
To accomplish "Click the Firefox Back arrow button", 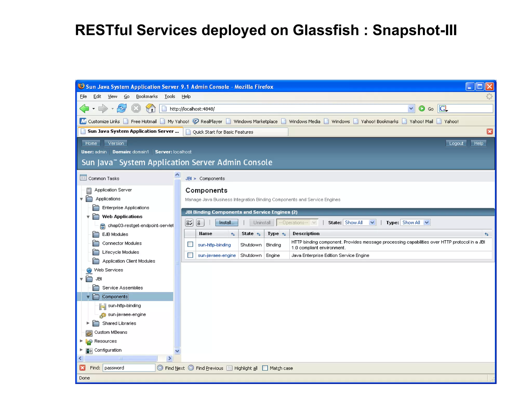I will [84, 109].
